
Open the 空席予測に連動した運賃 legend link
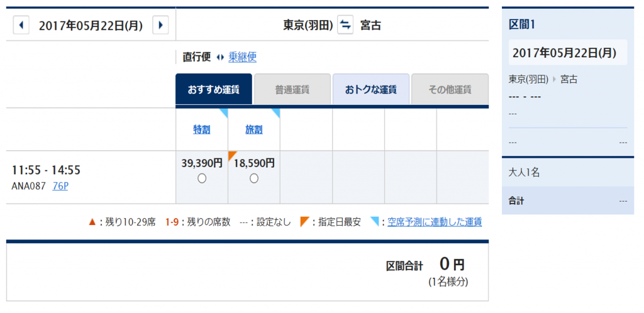435,222
